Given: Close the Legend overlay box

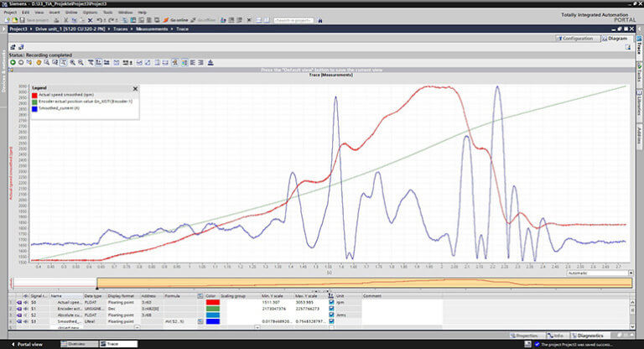Looking at the screenshot, I should pos(135,88).
